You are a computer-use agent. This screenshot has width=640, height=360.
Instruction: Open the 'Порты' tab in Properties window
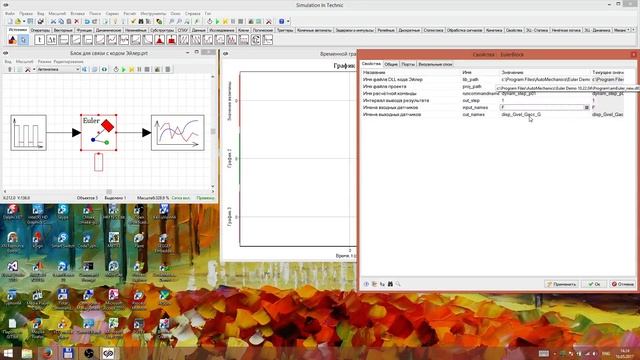pyautogui.click(x=408, y=64)
